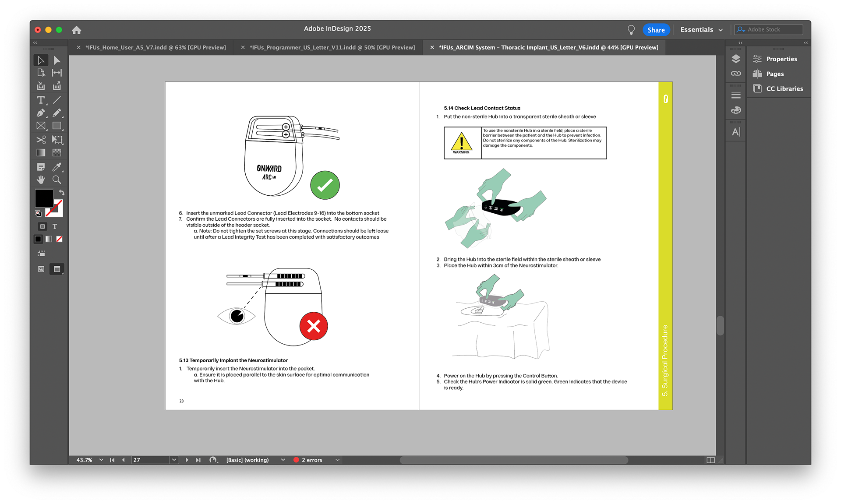Click the black fill color swatch

point(44,198)
